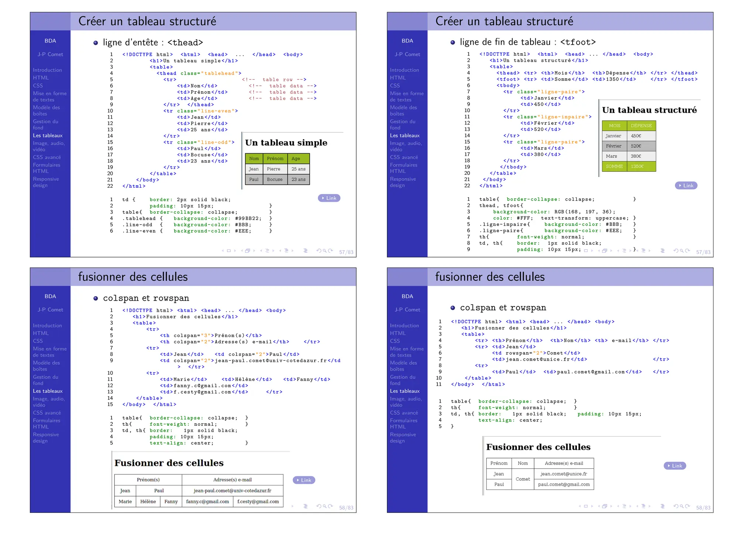Open the Link button under 'Un tableau structuré' preview
Viewport: 756px width, 535px height.
686,185
